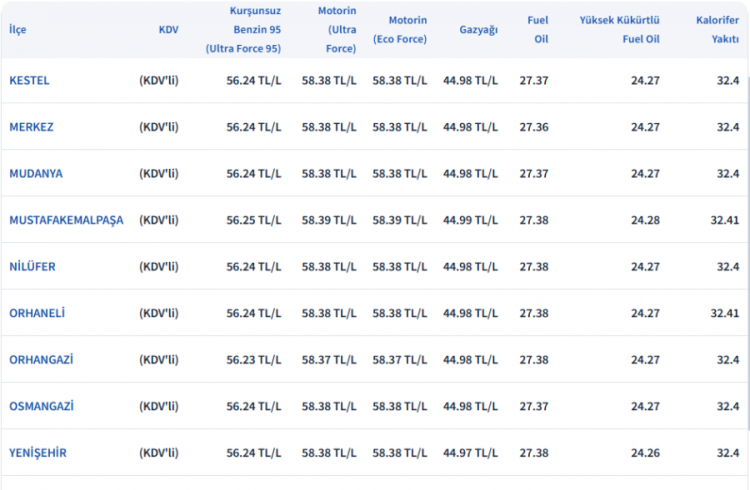Select the MUDANYA district link
Image resolution: width=750 pixels, height=490 pixels.
pyautogui.click(x=36, y=173)
